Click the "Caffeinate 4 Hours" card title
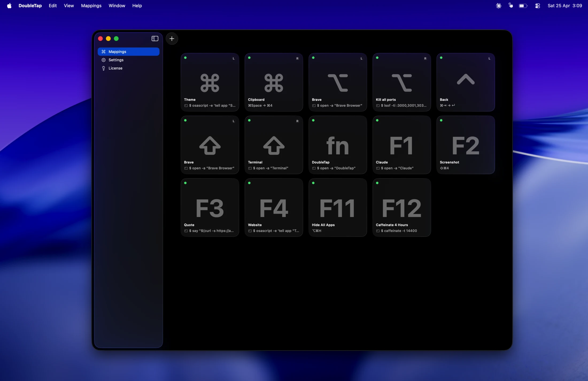The width and height of the screenshot is (588, 381). [x=392, y=225]
